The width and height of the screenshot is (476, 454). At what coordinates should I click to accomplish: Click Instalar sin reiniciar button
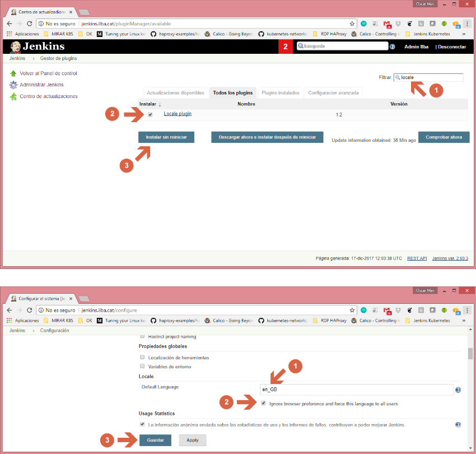tap(166, 137)
